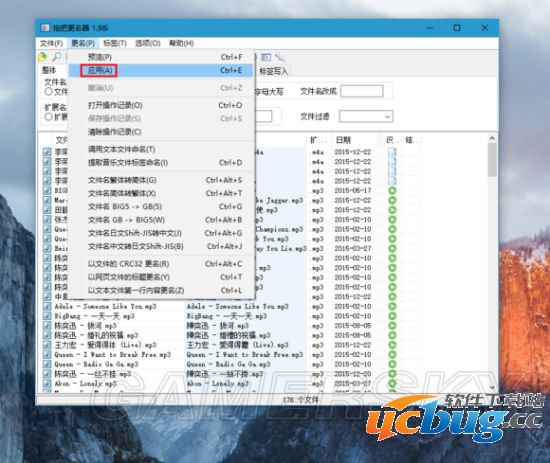Open the 帮助(H) menu
The width and height of the screenshot is (550, 463).
181,43
